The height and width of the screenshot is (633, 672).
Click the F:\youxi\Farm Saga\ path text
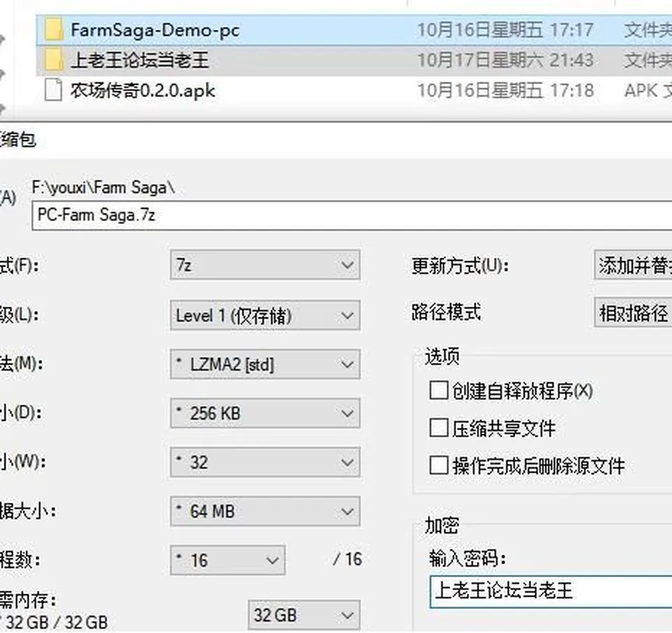click(104, 188)
